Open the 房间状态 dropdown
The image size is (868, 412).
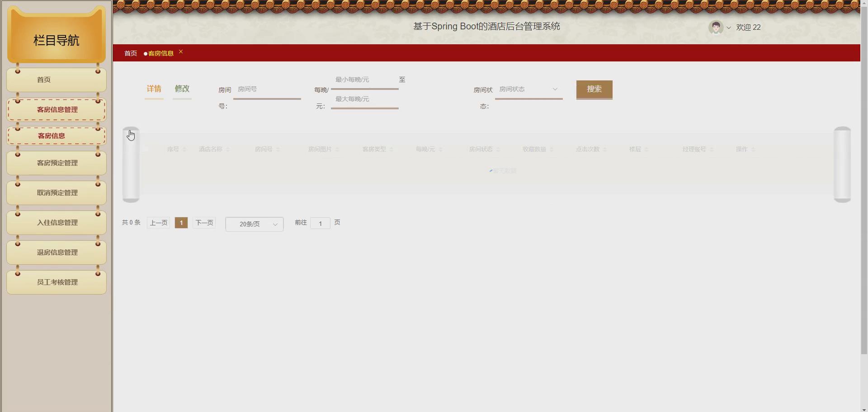tap(528, 89)
